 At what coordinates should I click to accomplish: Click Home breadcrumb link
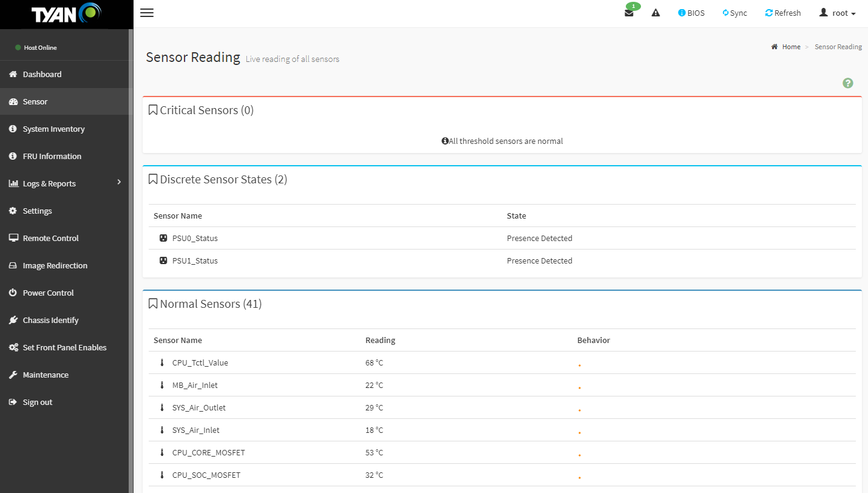click(x=791, y=47)
